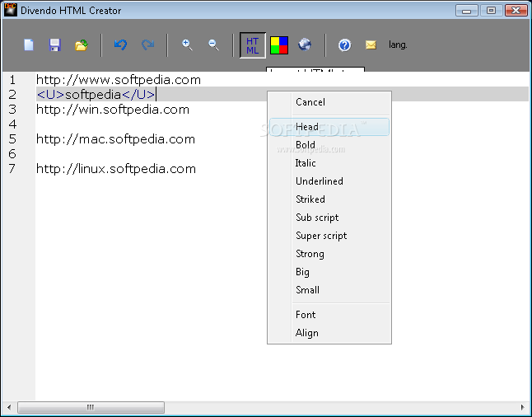Pick Bold in the tag menu
This screenshot has height=417, width=532.
(329, 145)
